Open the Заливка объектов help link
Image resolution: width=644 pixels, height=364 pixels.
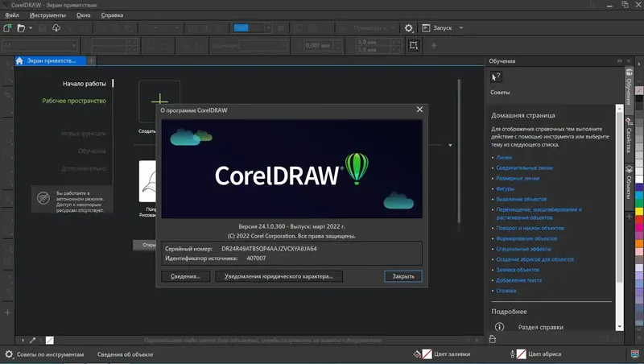518,270
